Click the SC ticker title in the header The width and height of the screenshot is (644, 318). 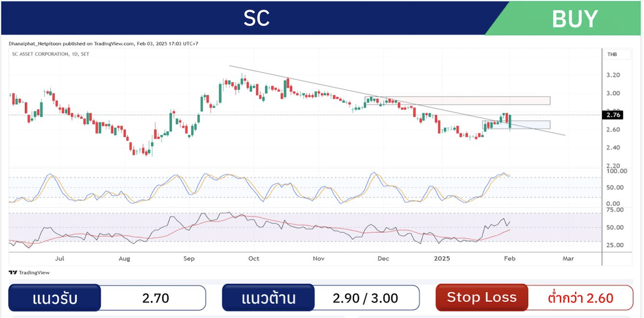(x=256, y=18)
